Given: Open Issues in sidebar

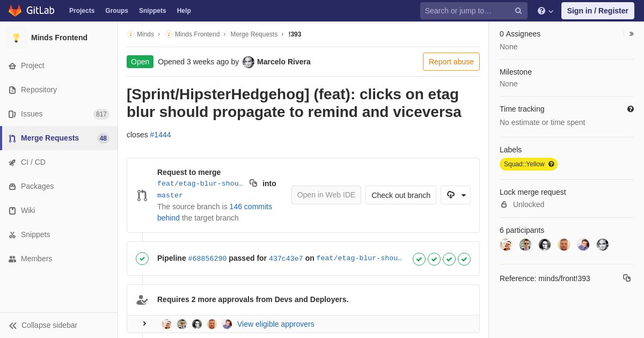Looking at the screenshot, I should [x=59, y=114].
